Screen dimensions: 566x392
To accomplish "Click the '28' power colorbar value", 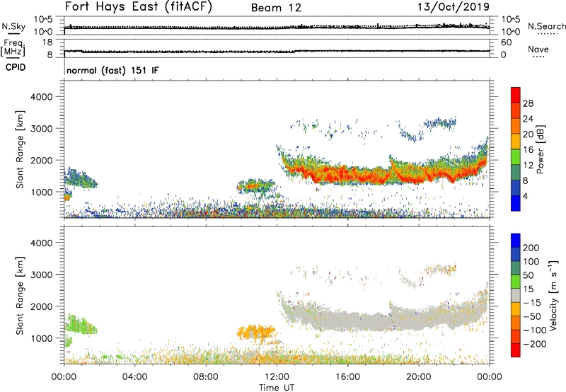I will tap(528, 103).
